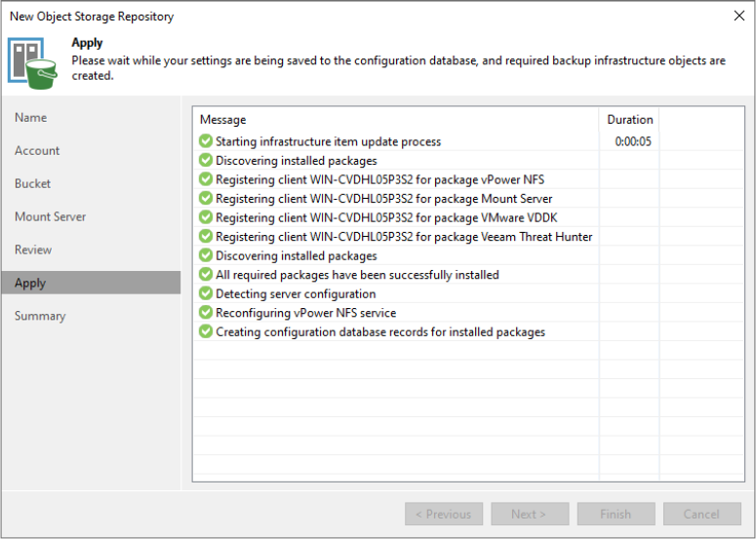Click check icon for Creating configuration database records
The image size is (756, 539).
206,331
